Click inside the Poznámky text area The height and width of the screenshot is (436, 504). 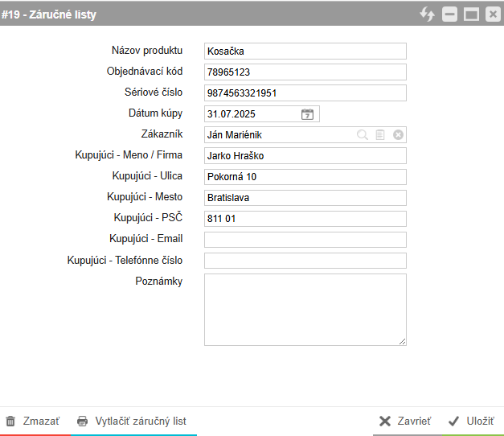click(x=305, y=309)
